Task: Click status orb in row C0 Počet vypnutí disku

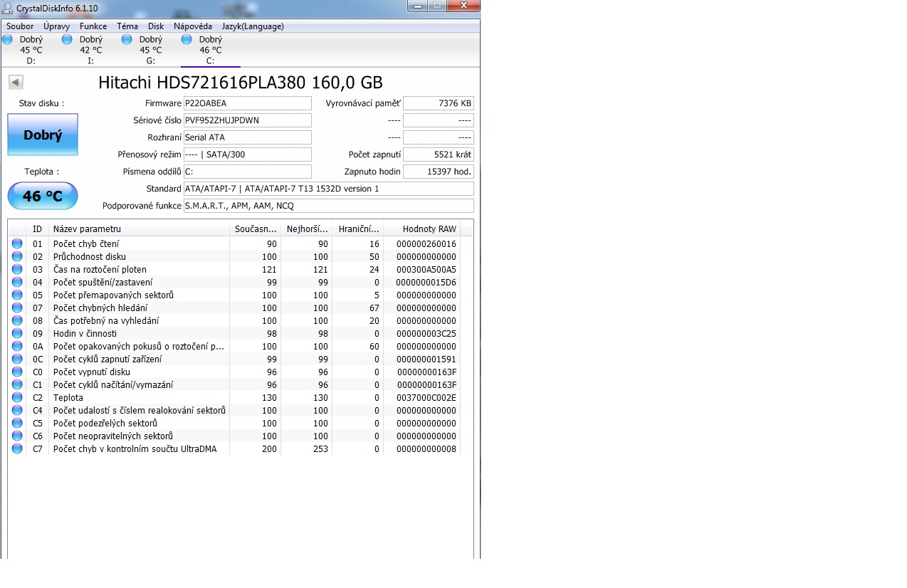Action: (17, 372)
